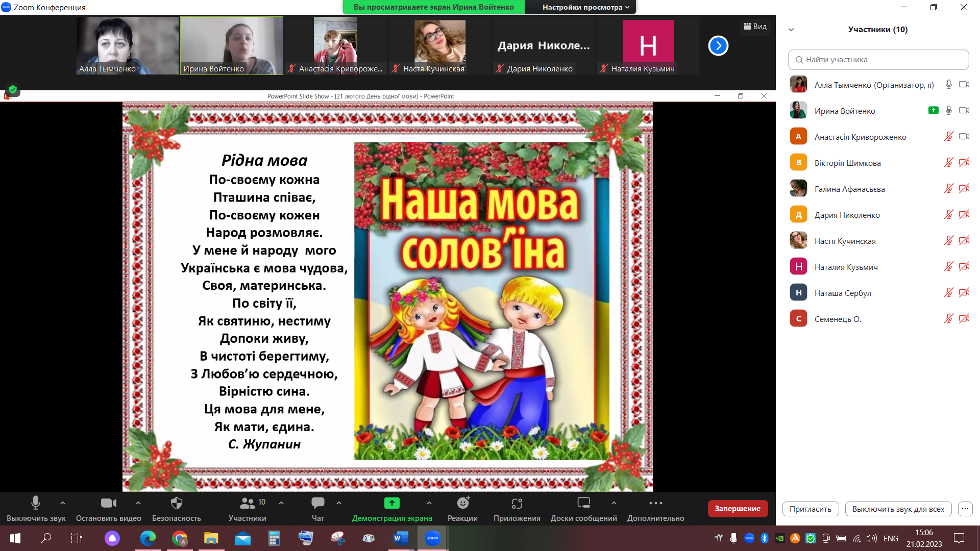Collapse the participants panel with its chevron
The height and width of the screenshot is (551, 980).
(x=791, y=30)
